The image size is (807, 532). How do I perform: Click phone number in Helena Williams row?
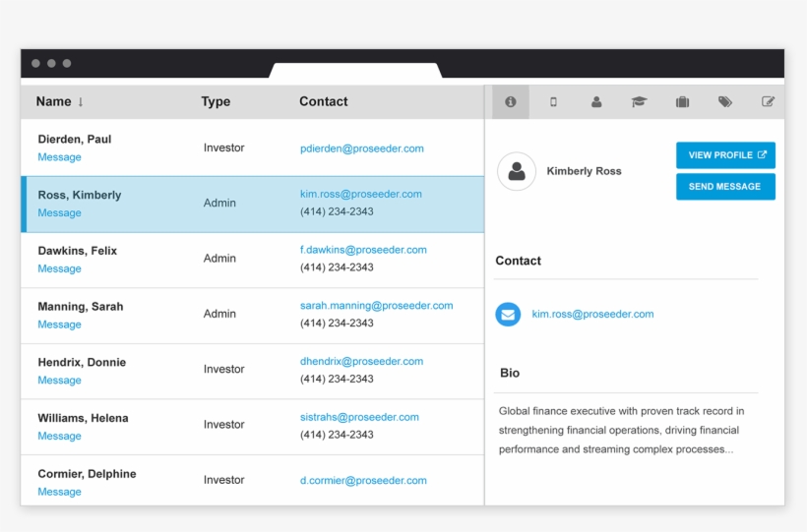(x=337, y=435)
